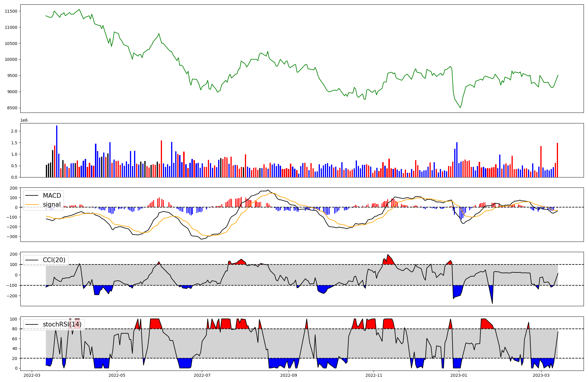The image size is (588, 382).
Task: Click the tallest blue volume bar
Action: [x=57, y=151]
